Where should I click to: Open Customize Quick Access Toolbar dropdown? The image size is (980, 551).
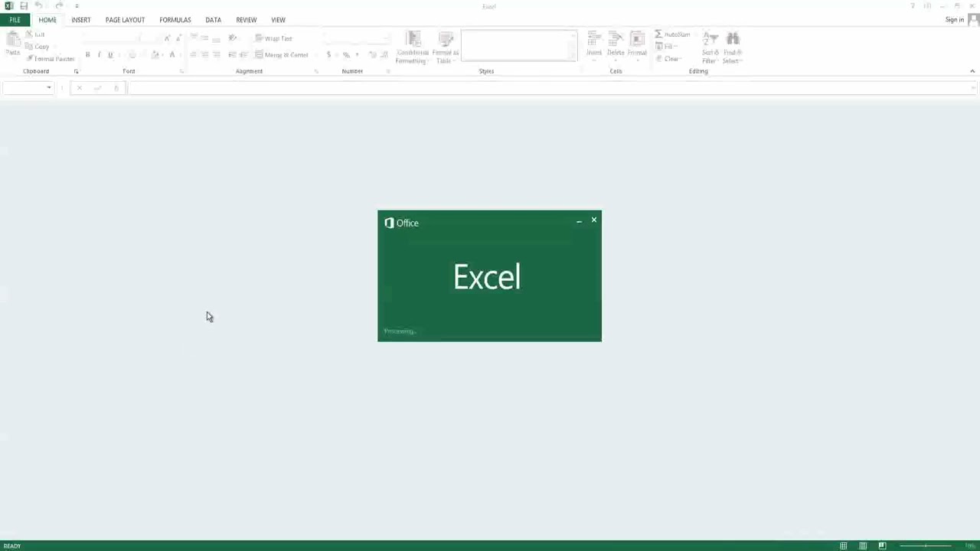click(x=77, y=6)
